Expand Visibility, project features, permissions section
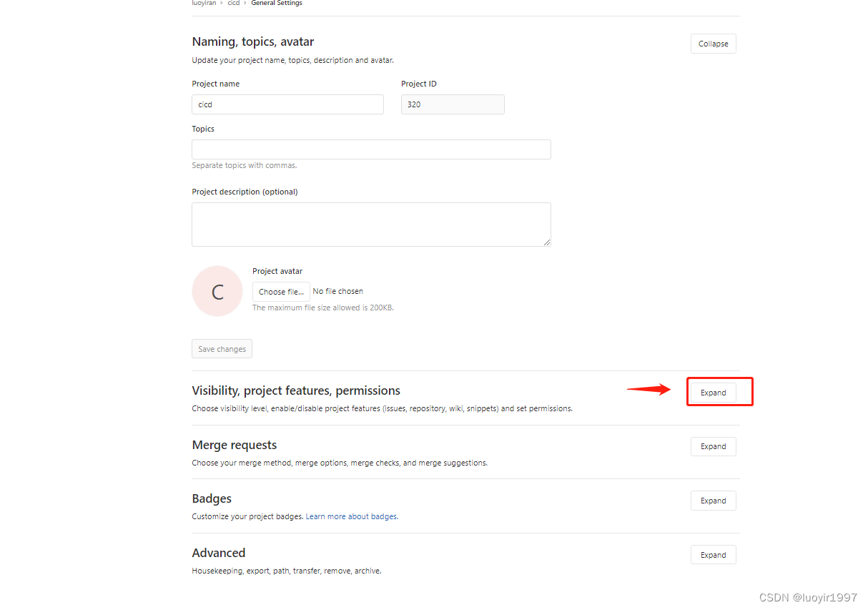 (x=713, y=393)
